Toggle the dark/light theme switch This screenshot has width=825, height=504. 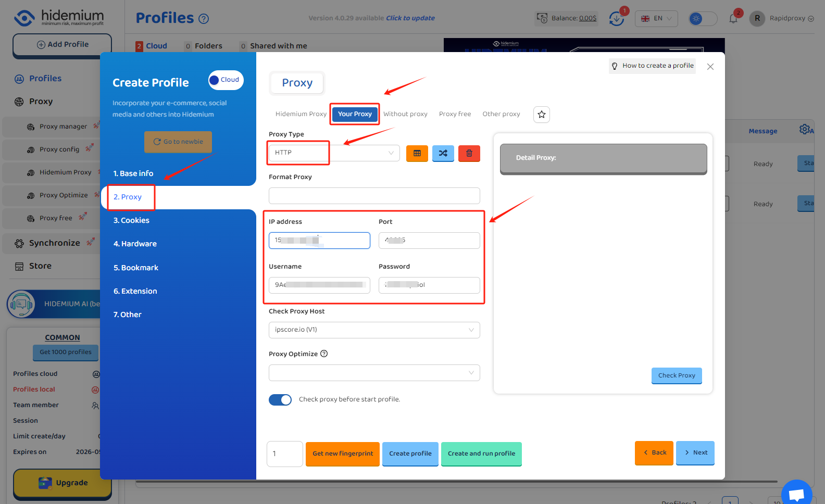(x=703, y=19)
